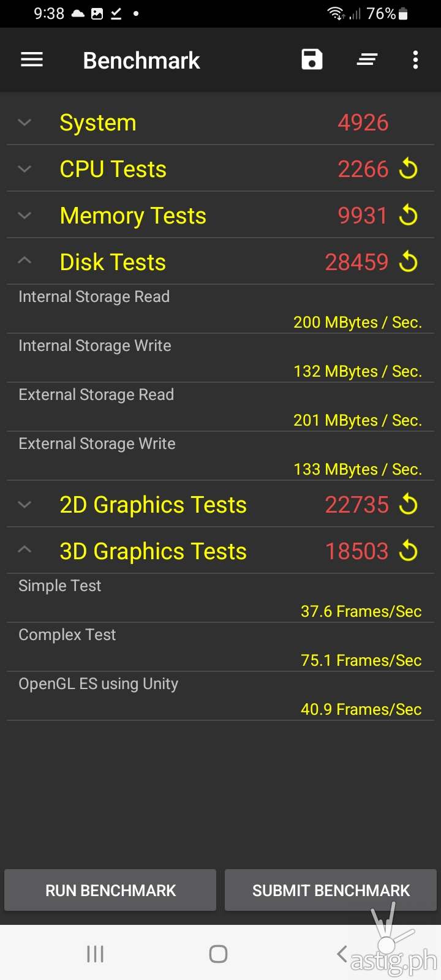Open the three-dot overflow menu
The height and width of the screenshot is (980, 441).
[x=415, y=60]
